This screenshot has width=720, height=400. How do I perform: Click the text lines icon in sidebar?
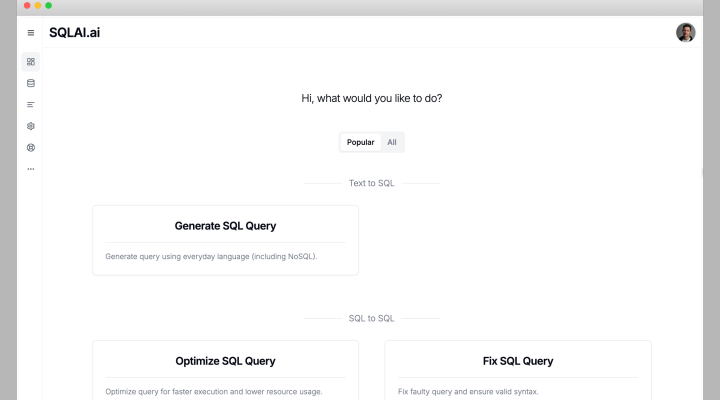tap(31, 104)
